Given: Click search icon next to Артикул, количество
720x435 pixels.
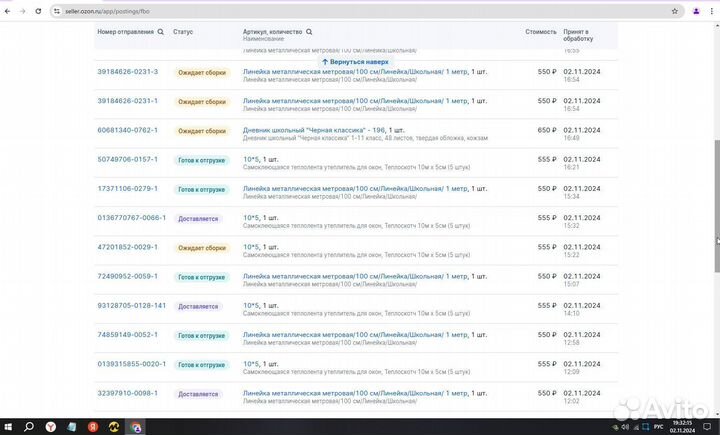Looking at the screenshot, I should tap(309, 32).
